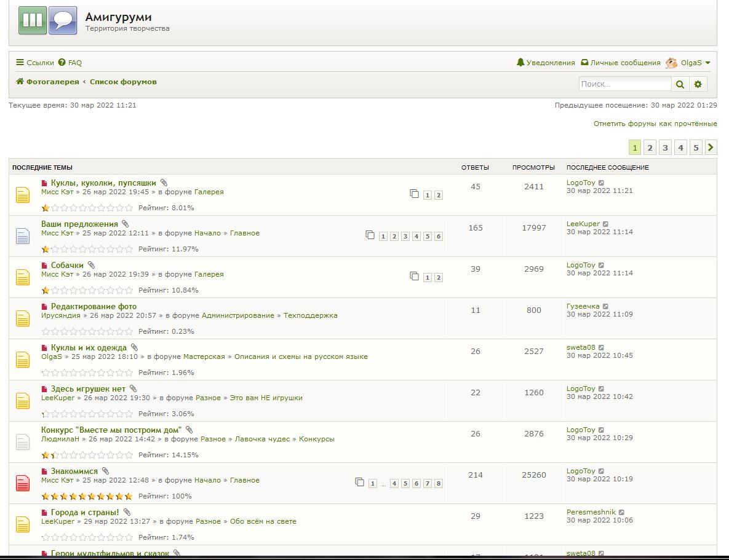Image resolution: width=729 pixels, height=560 pixels.
Task: Click the Амигуруми forum logo
Action: coord(48,20)
